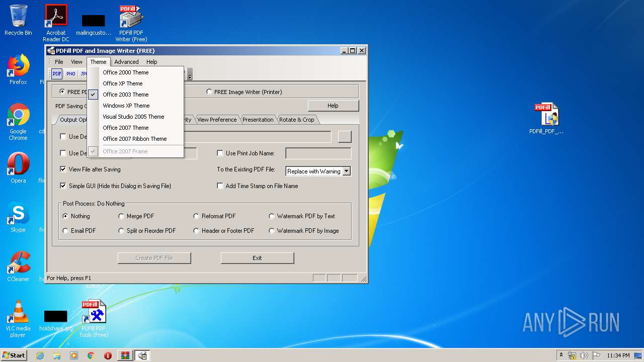Switch to Rotate & Crop tab
644x362 pixels.
click(x=297, y=120)
